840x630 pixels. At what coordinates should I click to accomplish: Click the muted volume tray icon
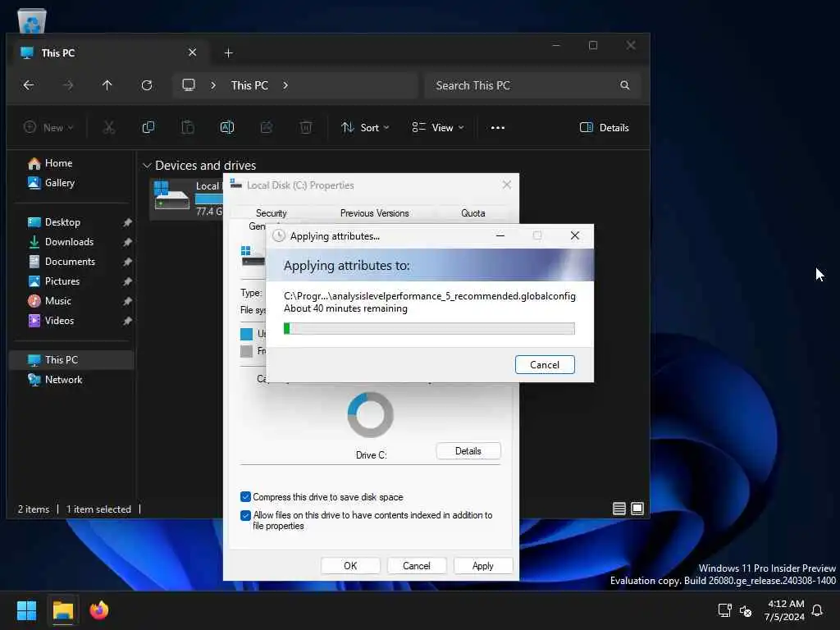coord(745,610)
